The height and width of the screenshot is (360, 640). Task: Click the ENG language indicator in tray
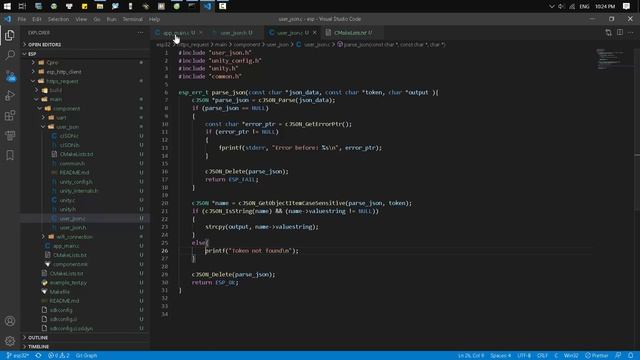(584, 7)
